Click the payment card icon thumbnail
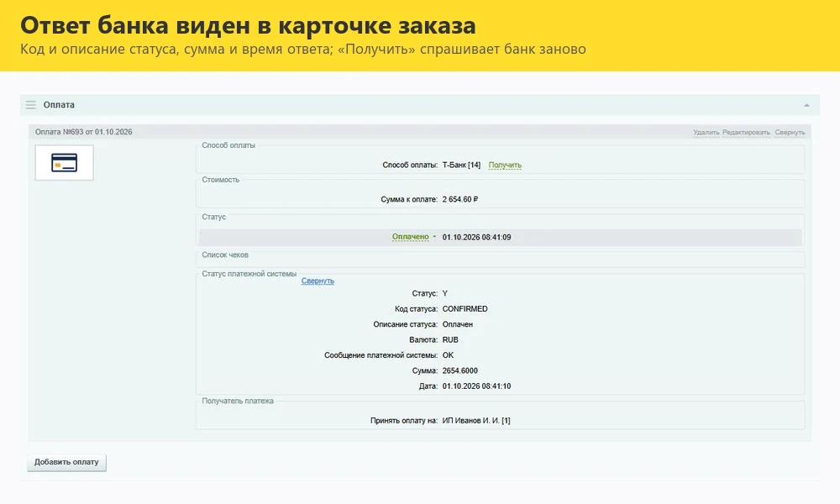Image resolution: width=840 pixels, height=504 pixels. (65, 163)
